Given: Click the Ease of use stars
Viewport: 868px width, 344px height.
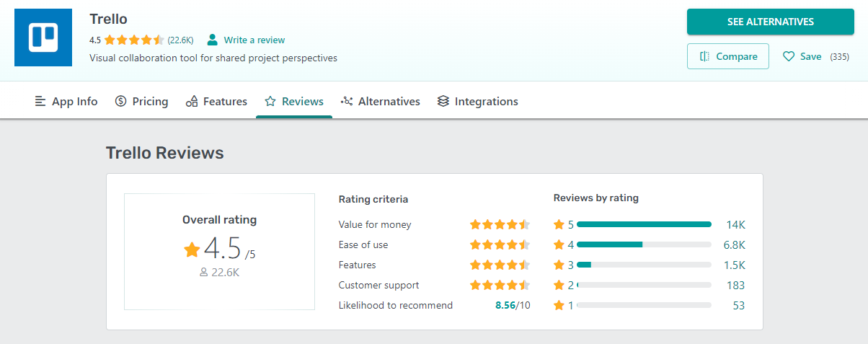Looking at the screenshot, I should pyautogui.click(x=500, y=244).
